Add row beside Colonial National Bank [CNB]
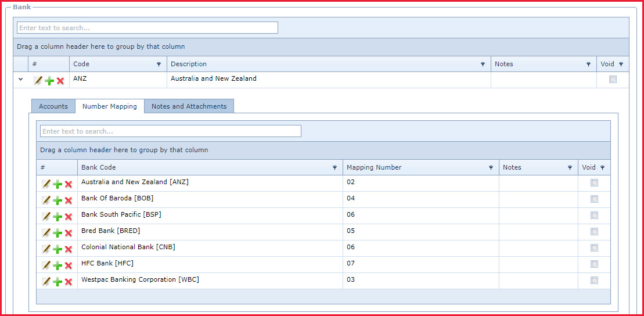Screen dimensions: 644x316 pyautogui.click(x=57, y=249)
